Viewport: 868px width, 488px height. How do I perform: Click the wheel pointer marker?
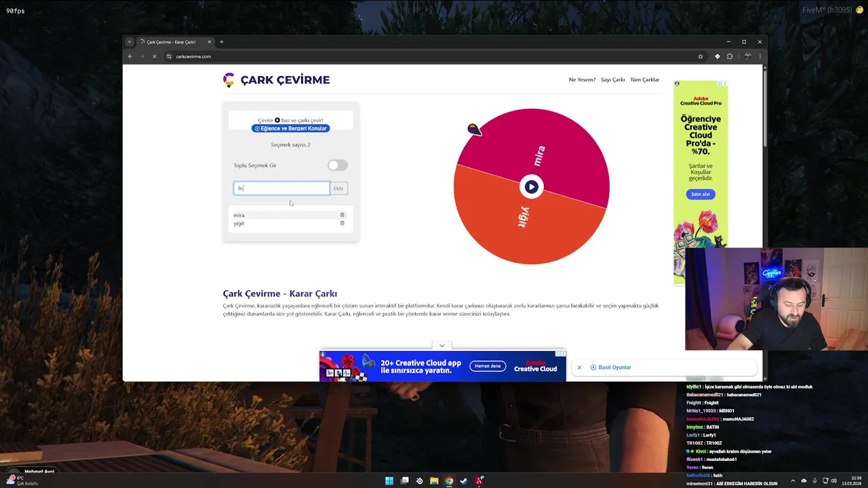(x=473, y=129)
